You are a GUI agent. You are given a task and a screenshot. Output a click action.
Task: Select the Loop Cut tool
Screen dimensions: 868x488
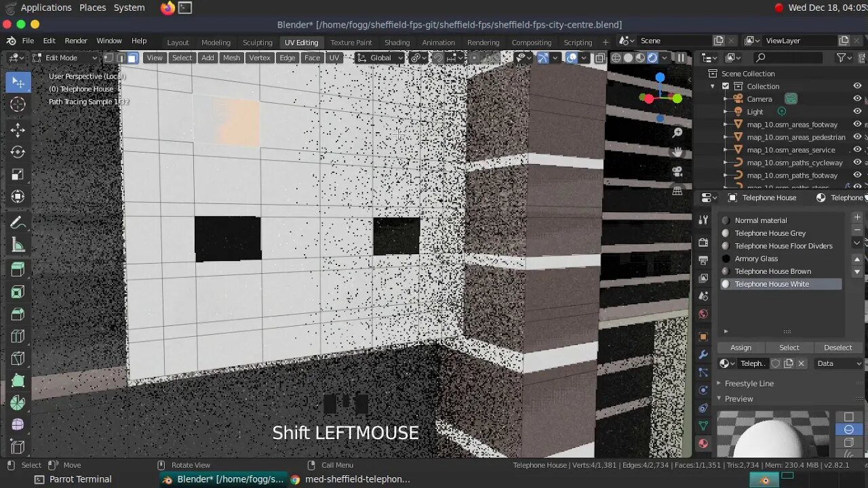[18, 337]
